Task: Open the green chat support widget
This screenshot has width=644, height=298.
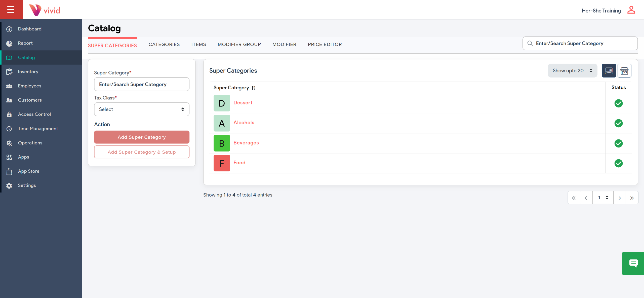Action: [x=633, y=263]
